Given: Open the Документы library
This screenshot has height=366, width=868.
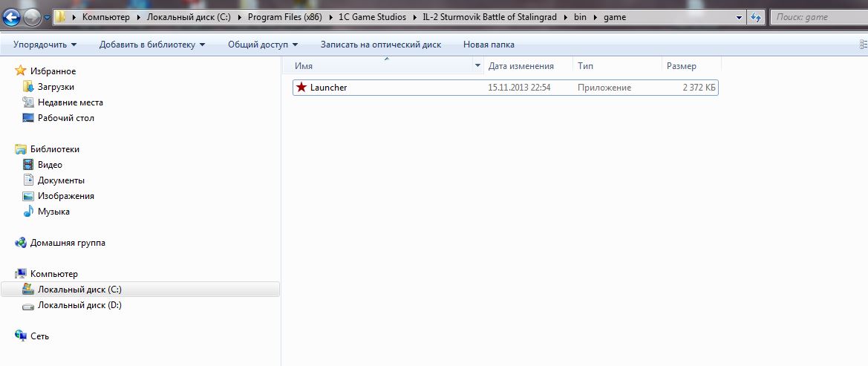Looking at the screenshot, I should (x=61, y=180).
